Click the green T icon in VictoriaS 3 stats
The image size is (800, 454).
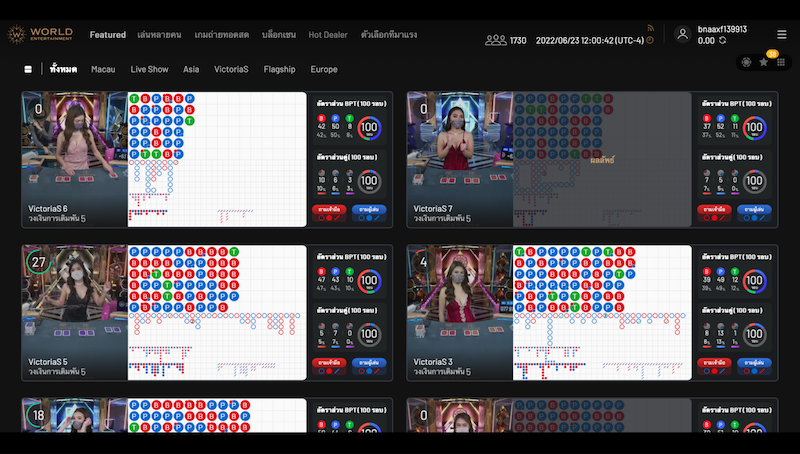[x=735, y=271]
